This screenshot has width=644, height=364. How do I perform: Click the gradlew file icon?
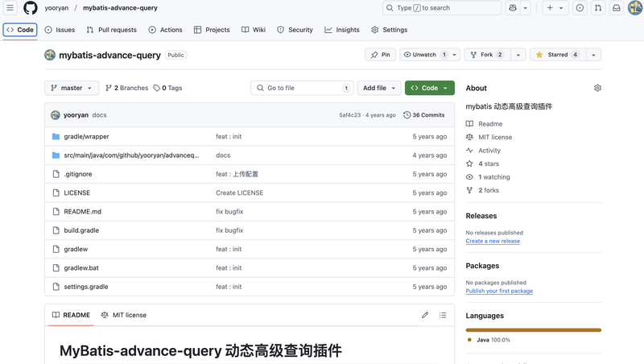(x=56, y=249)
